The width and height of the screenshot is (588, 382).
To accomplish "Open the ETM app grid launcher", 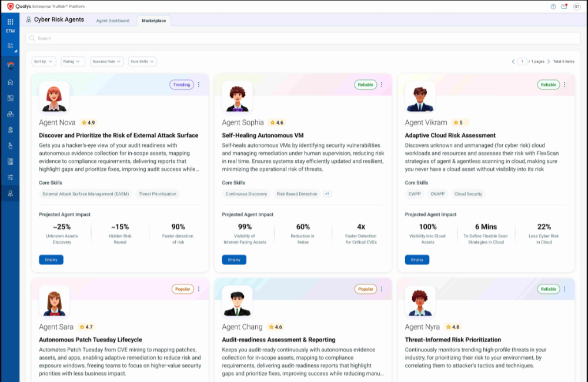I will click(x=10, y=22).
